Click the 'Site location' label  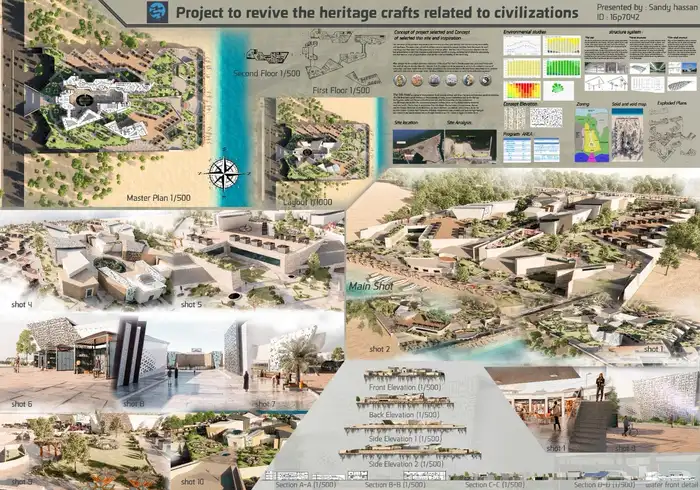(x=405, y=123)
